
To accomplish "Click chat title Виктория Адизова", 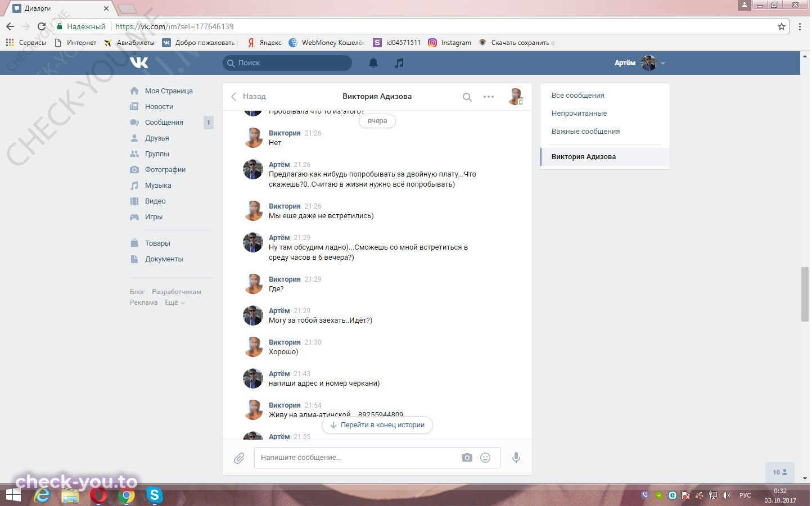I will tap(377, 97).
